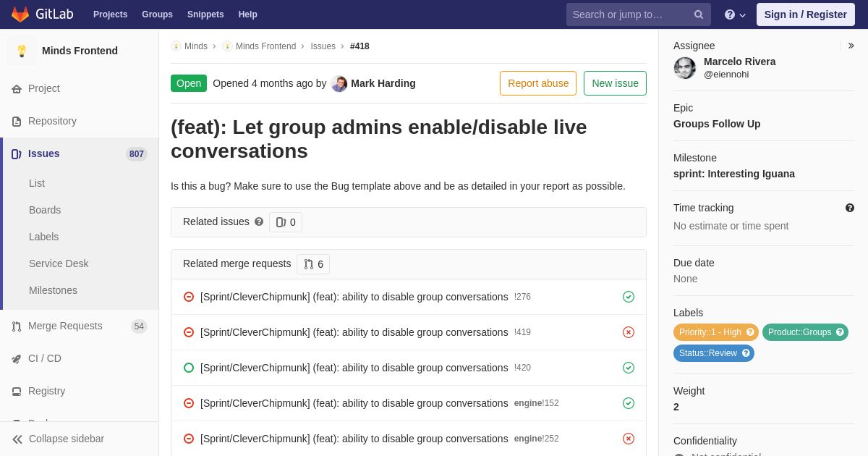The width and height of the screenshot is (868, 456).
Task: Click passed pipeline icon for engine!152
Action: (x=629, y=403)
